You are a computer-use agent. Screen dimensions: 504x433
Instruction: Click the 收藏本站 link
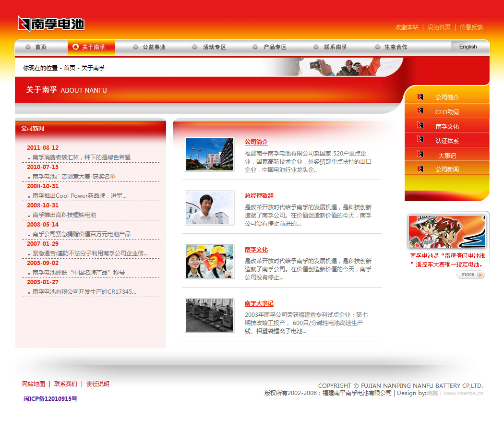pos(407,27)
